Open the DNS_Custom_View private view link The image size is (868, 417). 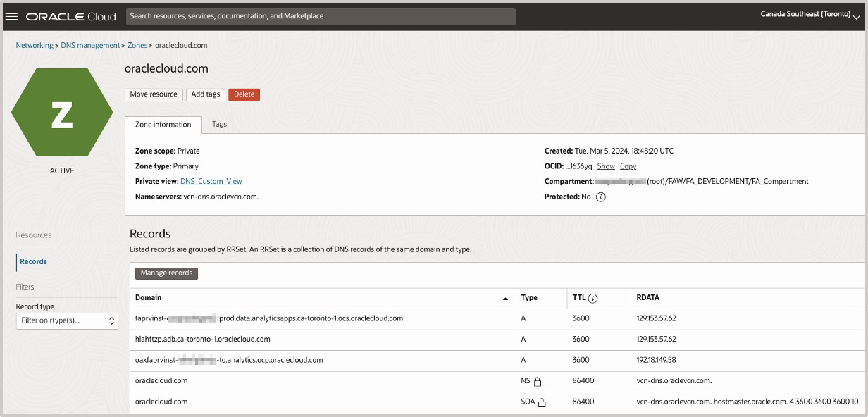[x=211, y=182]
